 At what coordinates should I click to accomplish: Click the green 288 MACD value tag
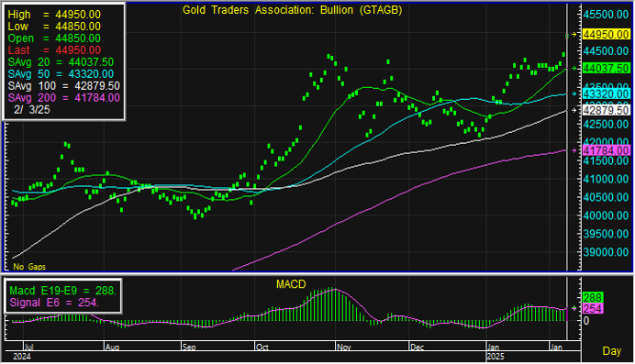tap(593, 297)
